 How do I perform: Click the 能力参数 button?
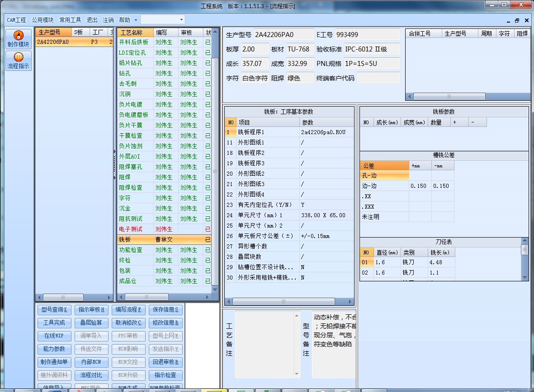click(x=54, y=349)
